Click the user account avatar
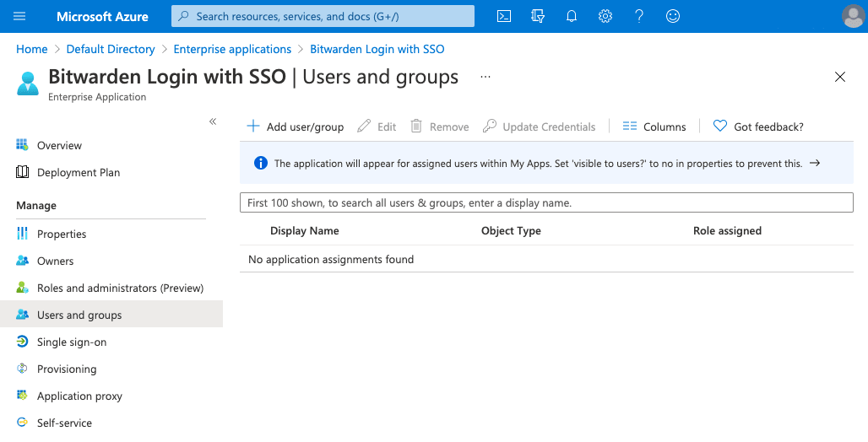The image size is (868, 442). (x=853, y=16)
